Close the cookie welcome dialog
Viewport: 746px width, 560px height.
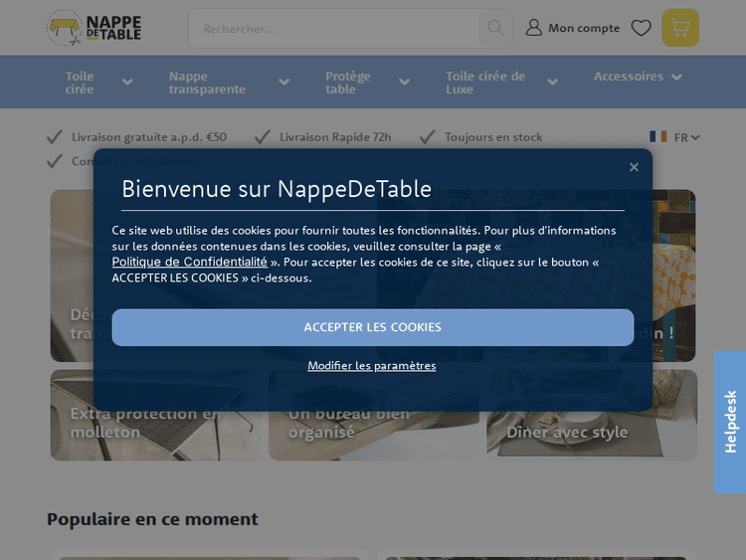tap(634, 167)
